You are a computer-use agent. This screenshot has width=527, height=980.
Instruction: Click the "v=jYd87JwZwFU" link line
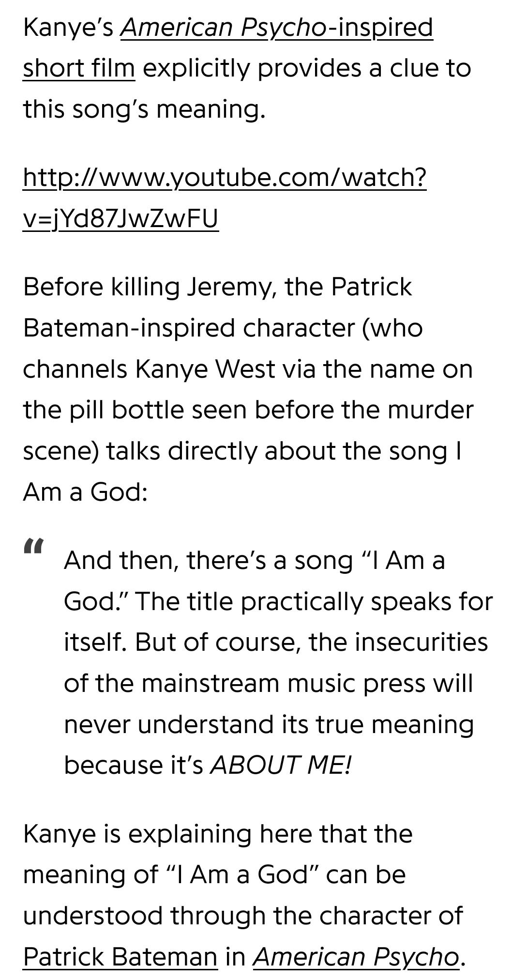(120, 218)
